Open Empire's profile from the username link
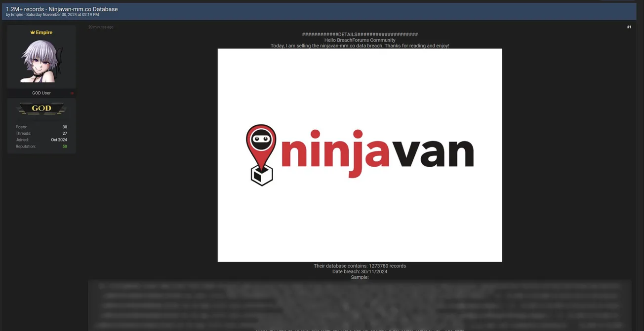Image resolution: width=644 pixels, height=331 pixels. pyautogui.click(x=43, y=32)
